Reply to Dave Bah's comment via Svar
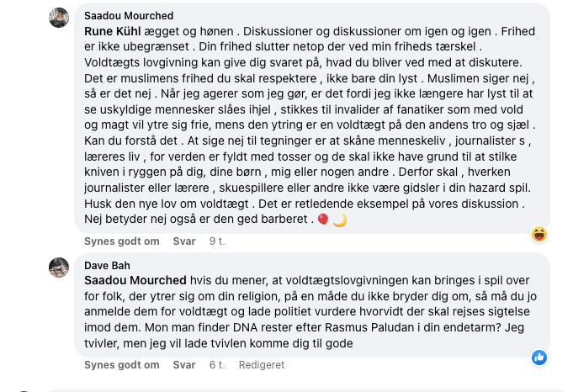This screenshot has height=392, width=573. [x=184, y=364]
